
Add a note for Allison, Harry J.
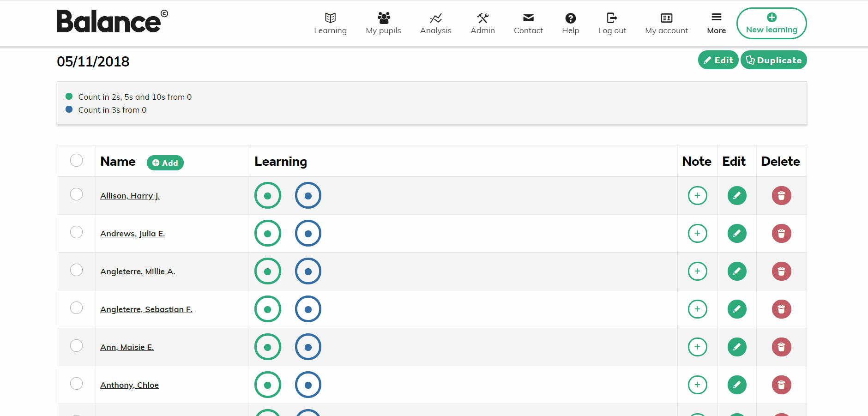697,195
